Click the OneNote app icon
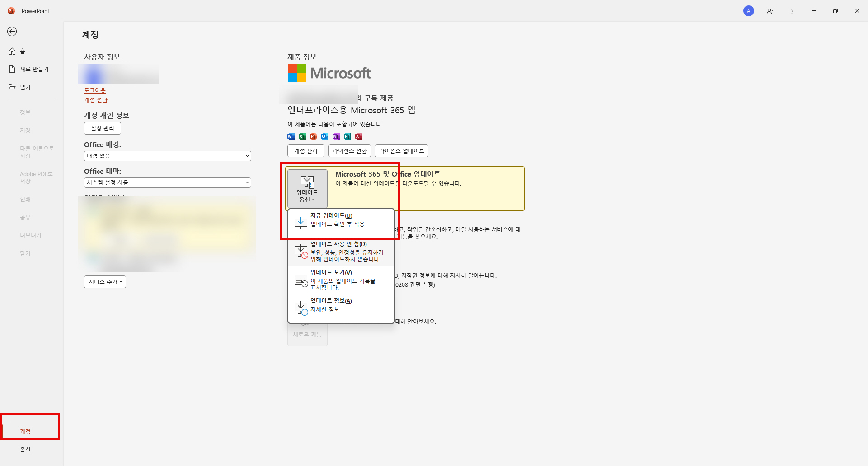 [x=336, y=136]
